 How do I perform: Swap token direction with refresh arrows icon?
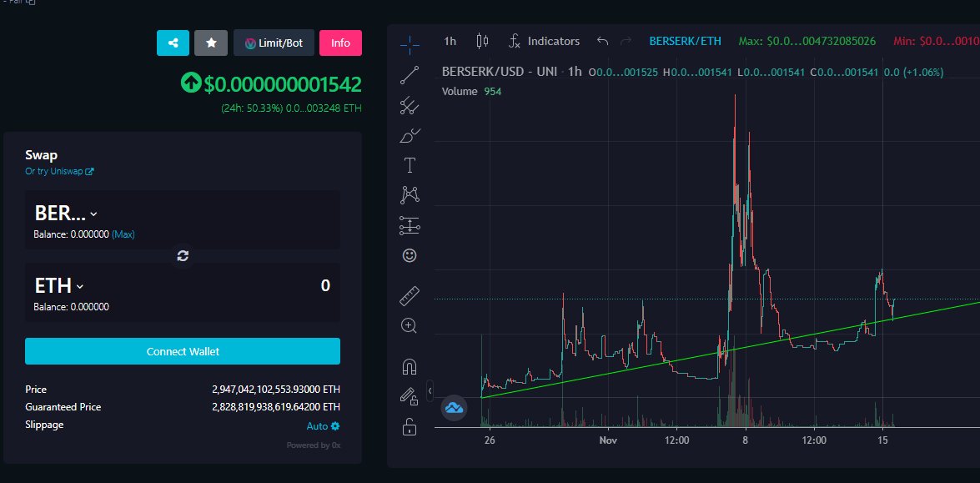pyautogui.click(x=183, y=255)
